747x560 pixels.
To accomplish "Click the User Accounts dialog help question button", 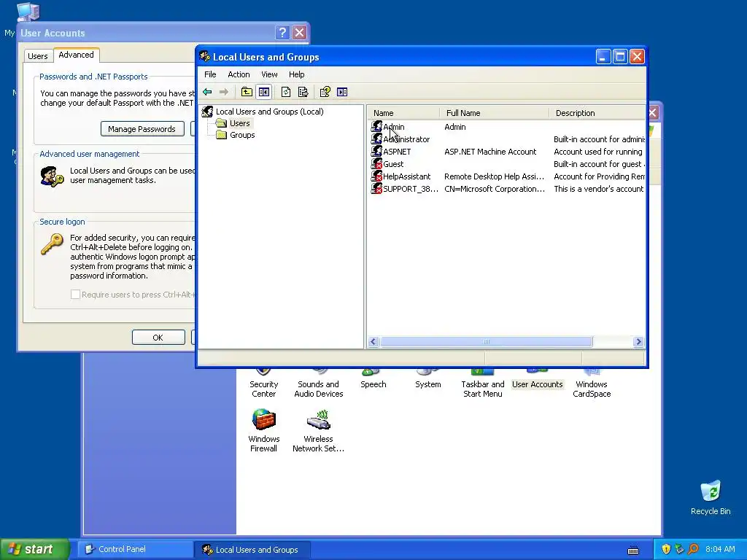I will [282, 32].
